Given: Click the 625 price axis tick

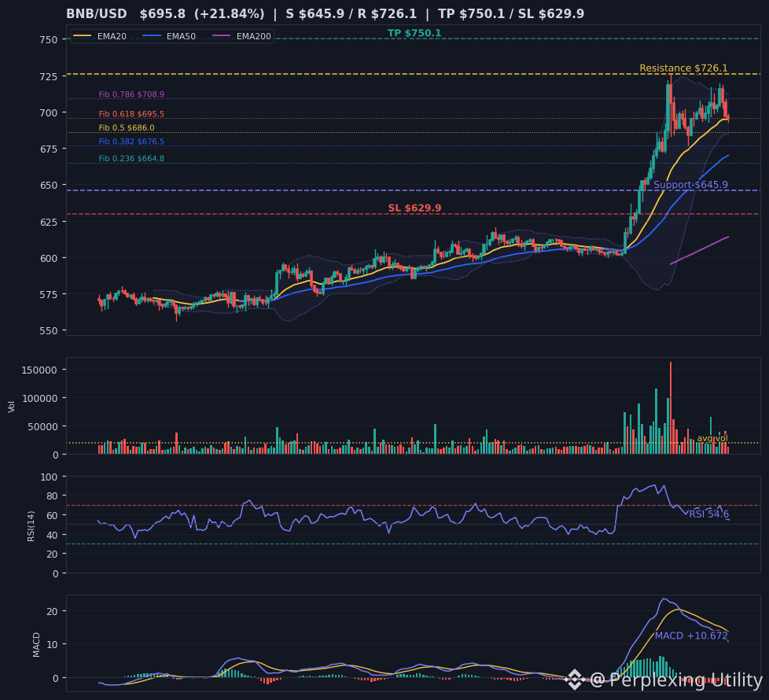Looking at the screenshot, I should [x=48, y=222].
